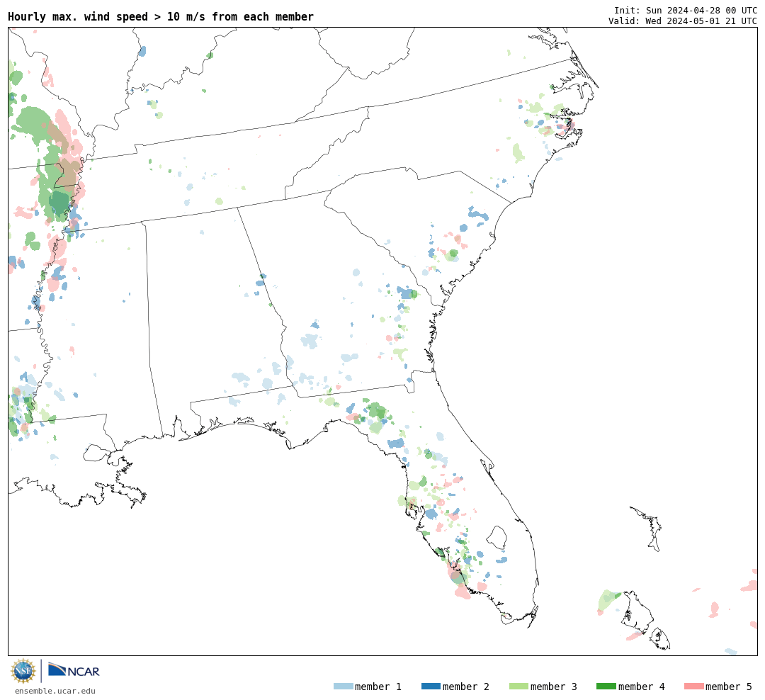Click the member 1 legend swatch
This screenshot has width=765, height=700.
point(343,687)
